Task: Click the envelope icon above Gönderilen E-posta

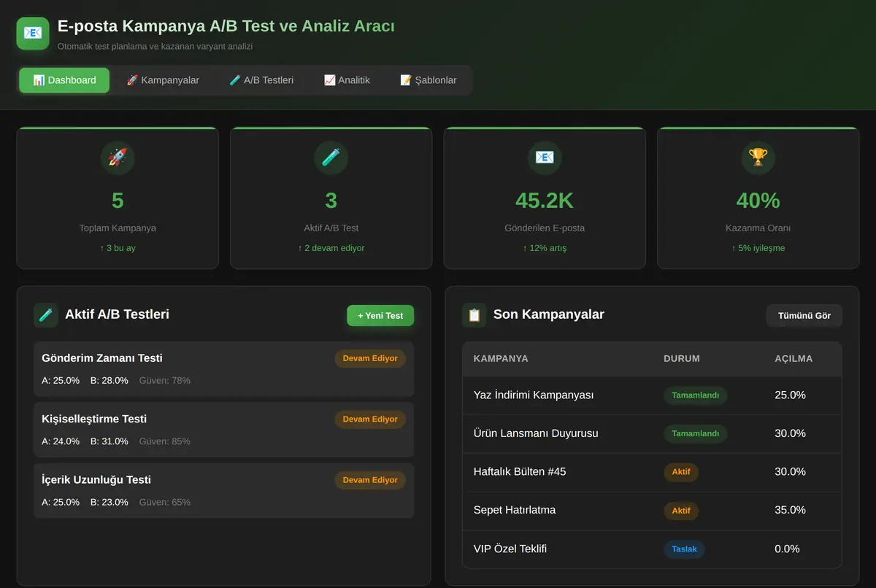Action: [x=545, y=158]
